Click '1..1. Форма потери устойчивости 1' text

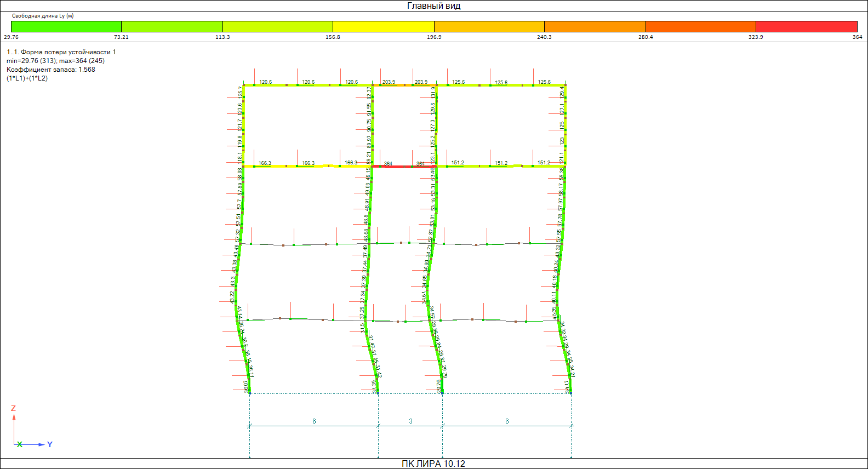(x=61, y=52)
